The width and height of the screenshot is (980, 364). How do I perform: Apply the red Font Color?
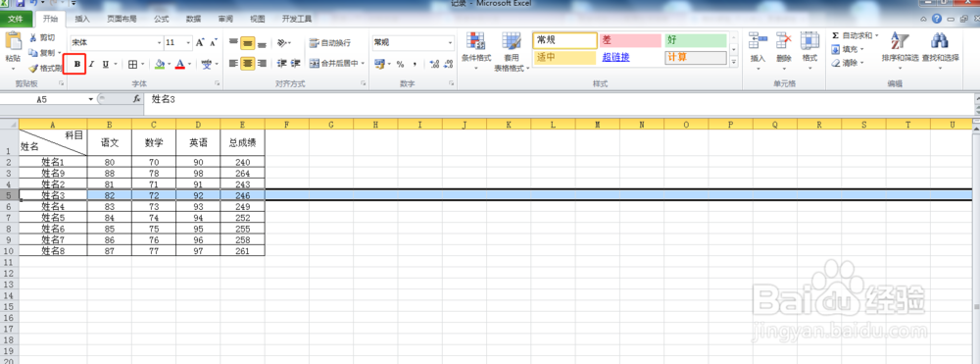click(x=180, y=64)
